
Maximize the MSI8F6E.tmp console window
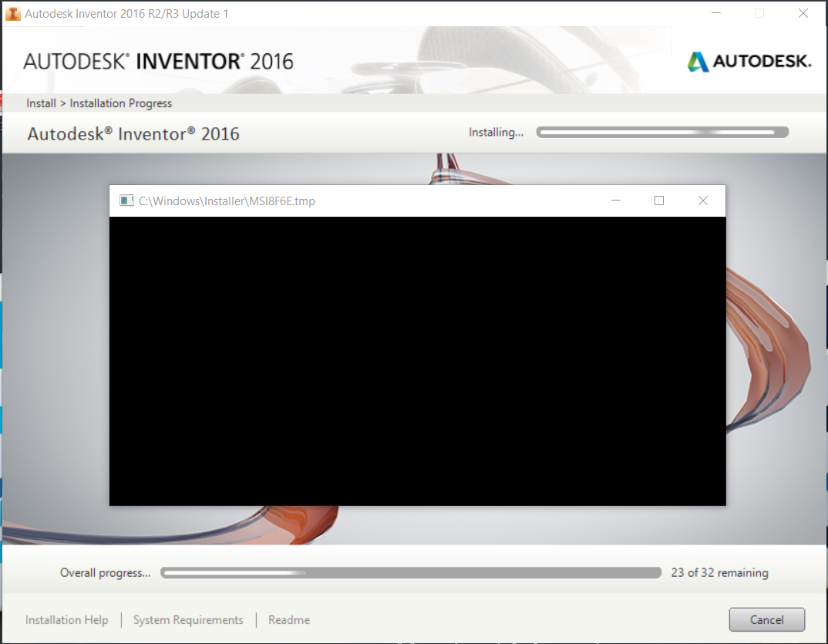click(659, 201)
